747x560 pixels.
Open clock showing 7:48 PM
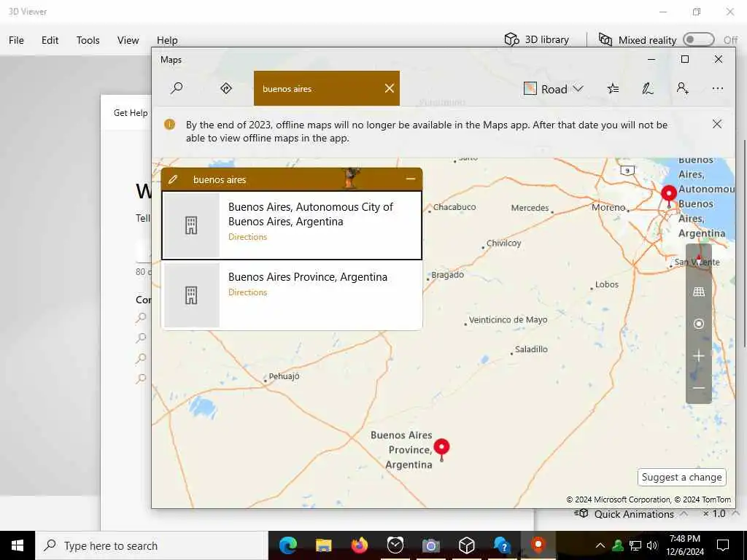click(x=684, y=545)
